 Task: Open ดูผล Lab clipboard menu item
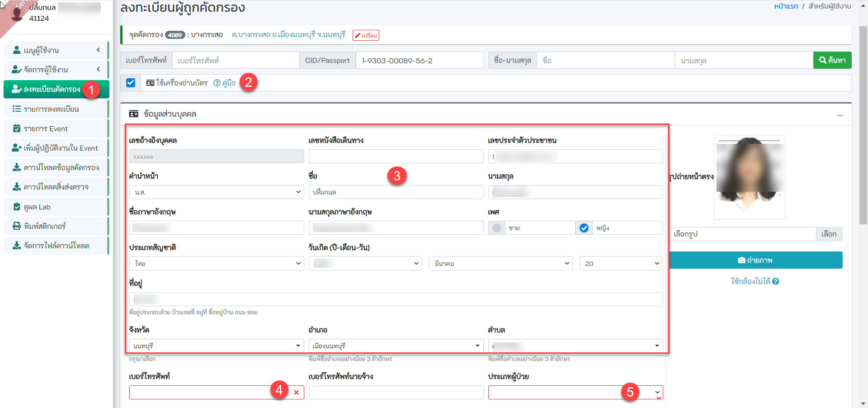pos(37,207)
